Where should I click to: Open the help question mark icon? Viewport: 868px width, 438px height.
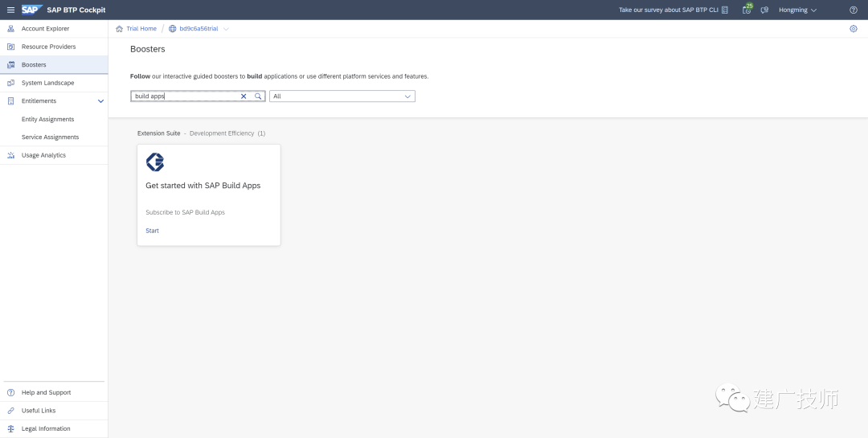point(853,10)
